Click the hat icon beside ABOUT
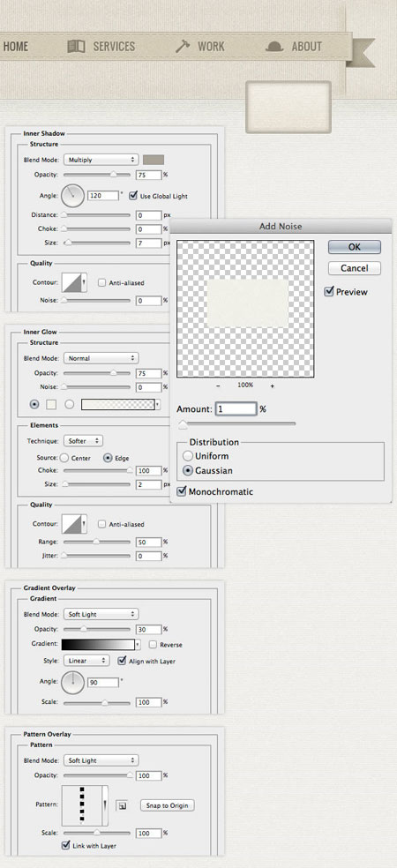 (274, 47)
